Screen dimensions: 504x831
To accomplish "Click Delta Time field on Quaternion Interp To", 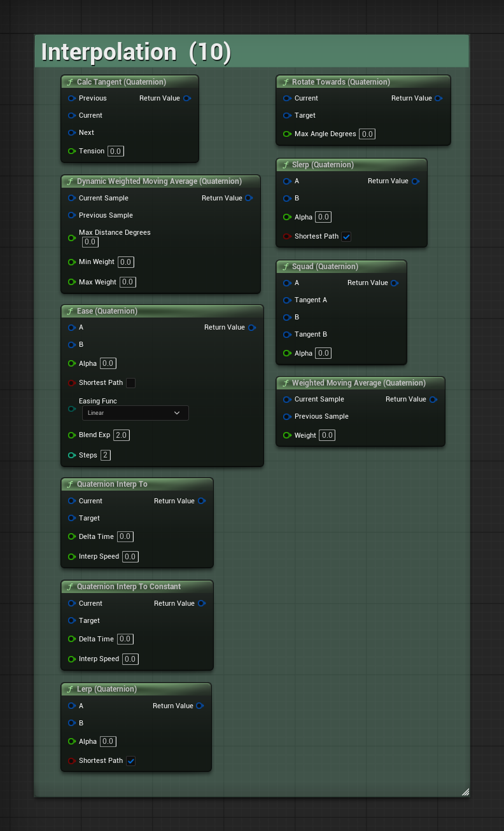I will 125,537.
